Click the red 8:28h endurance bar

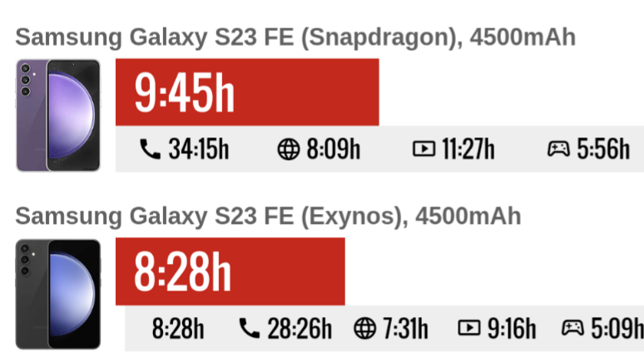tap(230, 271)
